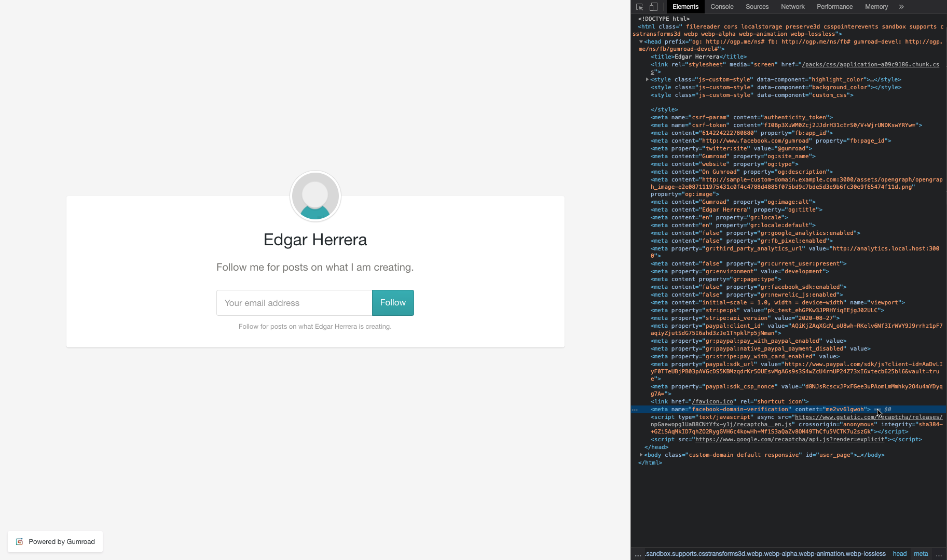Select the background_color style element
Image resolution: width=947 pixels, height=560 pixels.
pos(776,87)
